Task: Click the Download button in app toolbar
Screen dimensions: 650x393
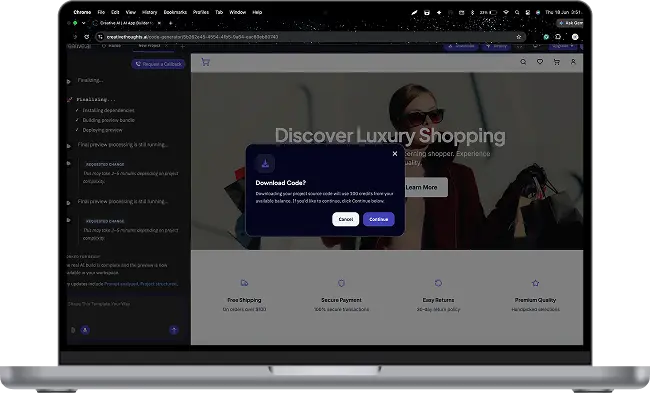Action: pos(461,46)
